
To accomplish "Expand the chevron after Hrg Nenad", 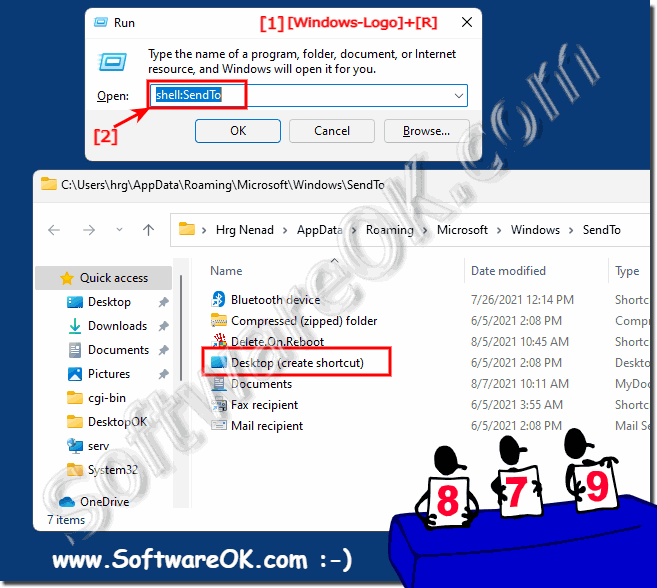I will click(285, 231).
